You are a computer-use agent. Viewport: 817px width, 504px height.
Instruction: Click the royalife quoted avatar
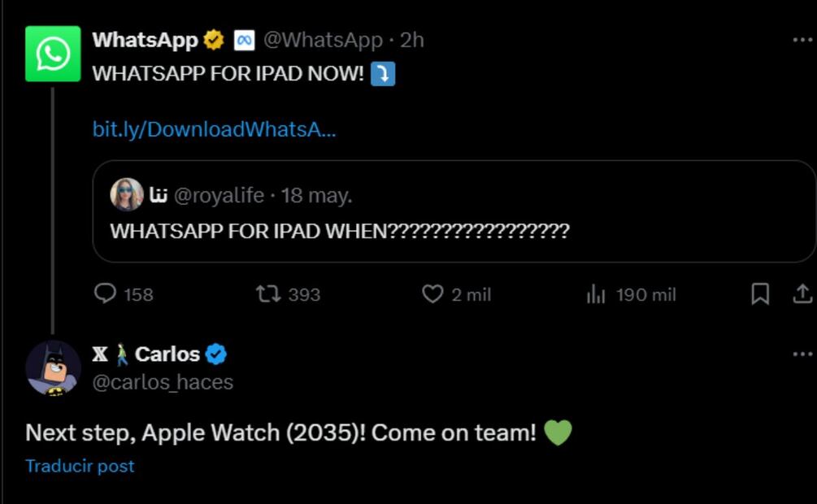pos(127,195)
